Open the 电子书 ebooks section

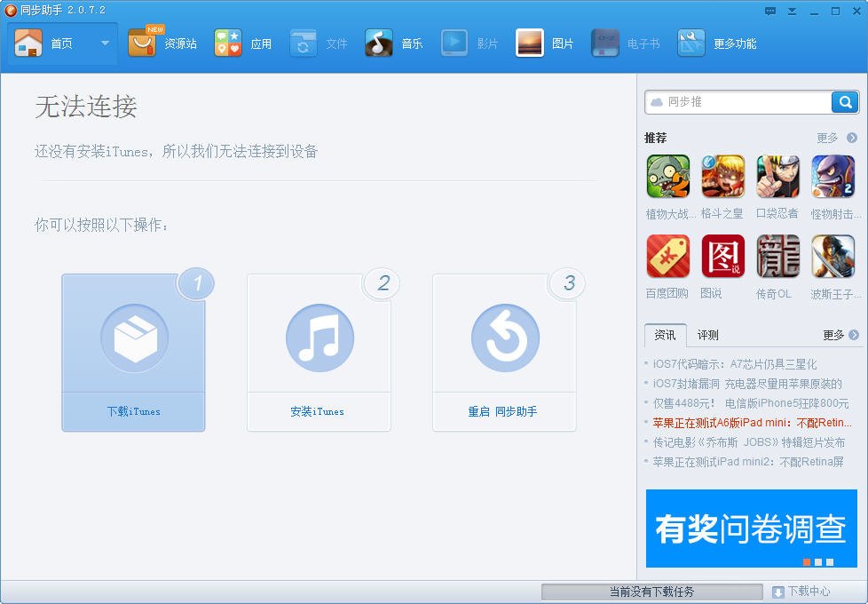click(x=626, y=44)
